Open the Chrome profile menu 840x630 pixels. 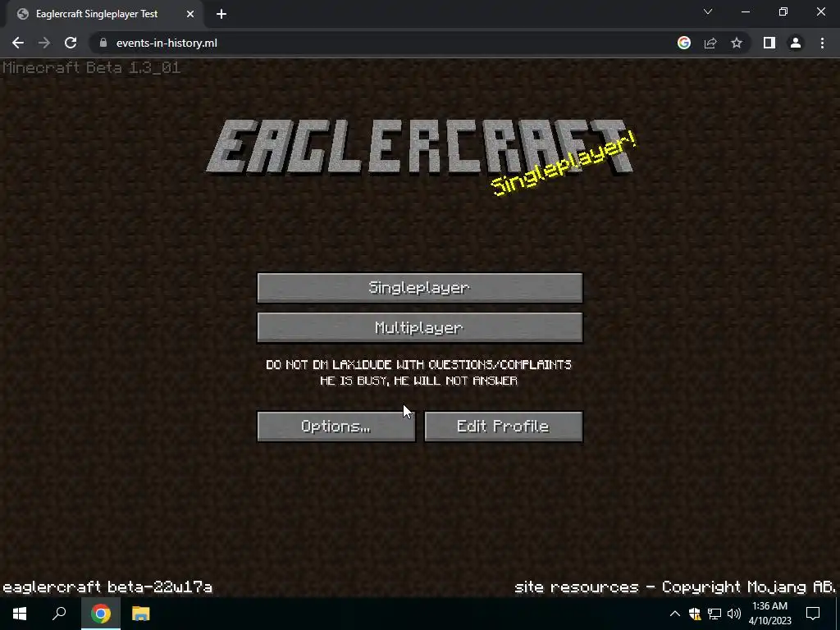[x=796, y=43]
